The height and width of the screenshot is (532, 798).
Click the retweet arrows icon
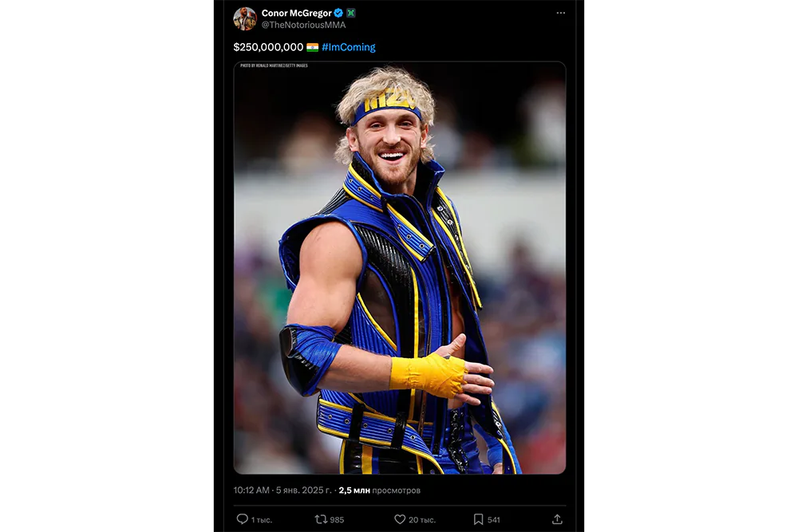321,519
